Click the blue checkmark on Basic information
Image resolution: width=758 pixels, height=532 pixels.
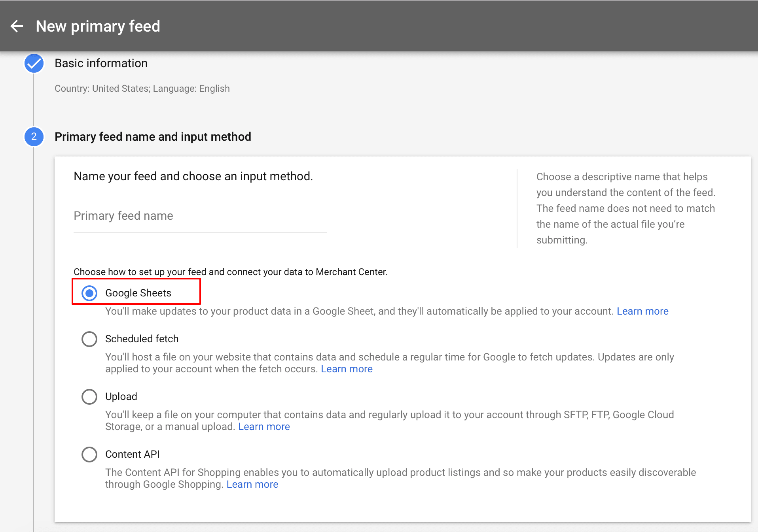(34, 63)
